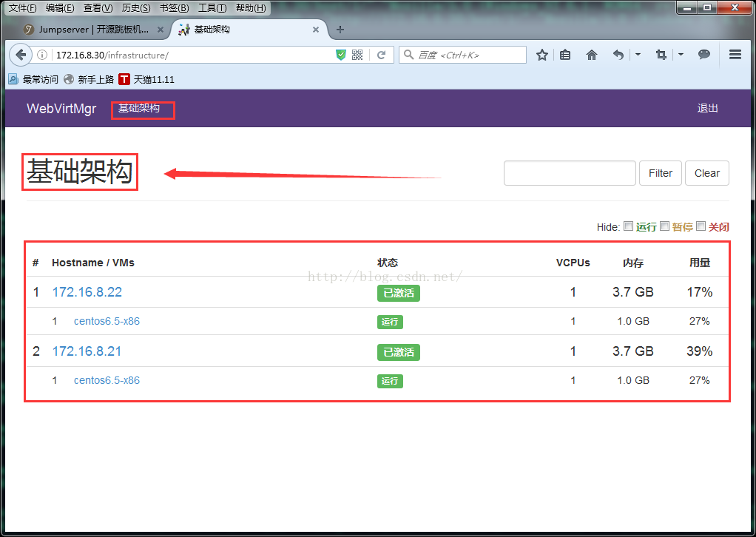
Task: Click the filter text input field
Action: (570, 173)
